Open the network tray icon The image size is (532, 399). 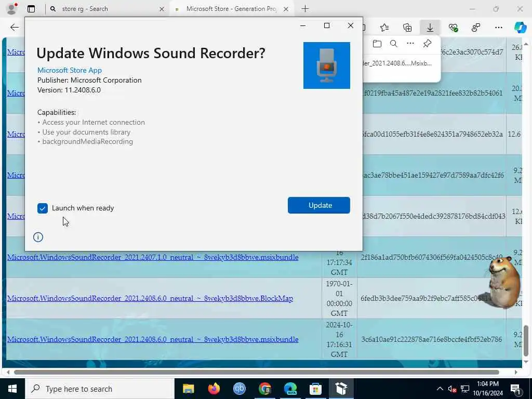[465, 389]
